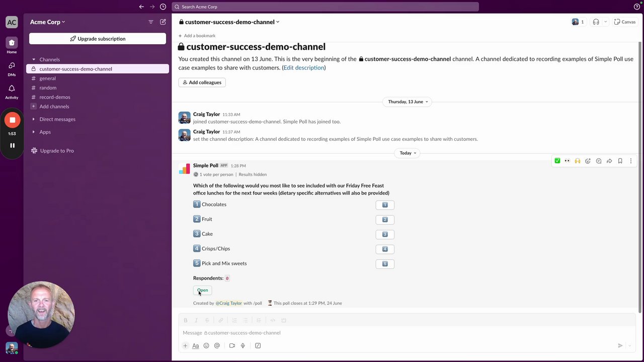Click Add a bookmark

197,36
